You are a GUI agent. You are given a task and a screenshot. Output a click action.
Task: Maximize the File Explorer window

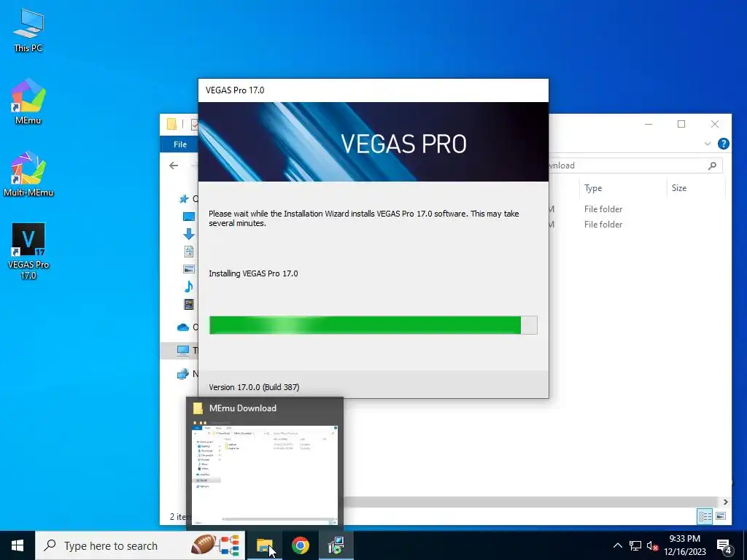pos(681,124)
